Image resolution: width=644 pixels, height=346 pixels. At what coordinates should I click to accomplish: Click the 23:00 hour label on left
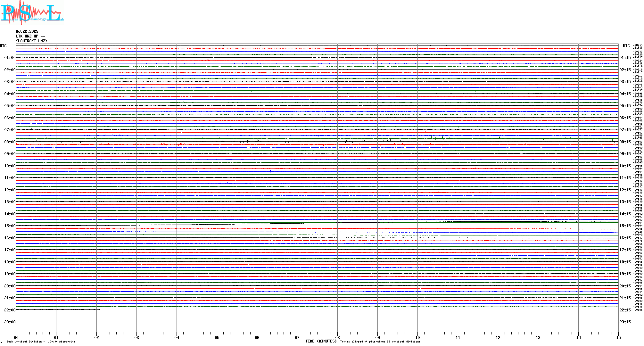(10, 322)
